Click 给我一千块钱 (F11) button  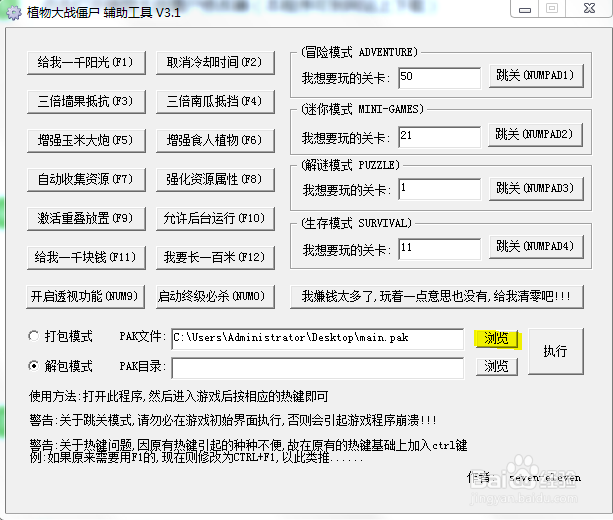coord(86,258)
